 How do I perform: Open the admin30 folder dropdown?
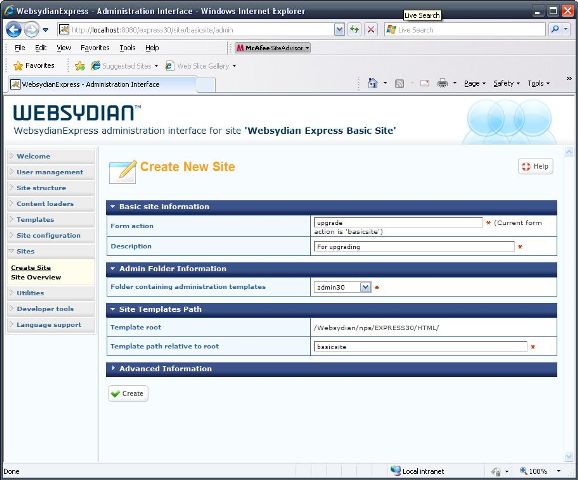tap(342, 287)
